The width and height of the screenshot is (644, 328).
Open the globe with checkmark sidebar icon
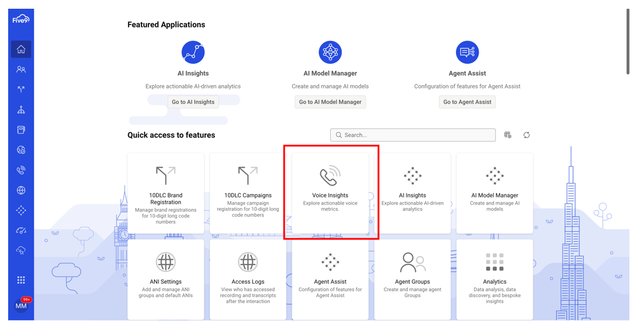click(x=21, y=150)
